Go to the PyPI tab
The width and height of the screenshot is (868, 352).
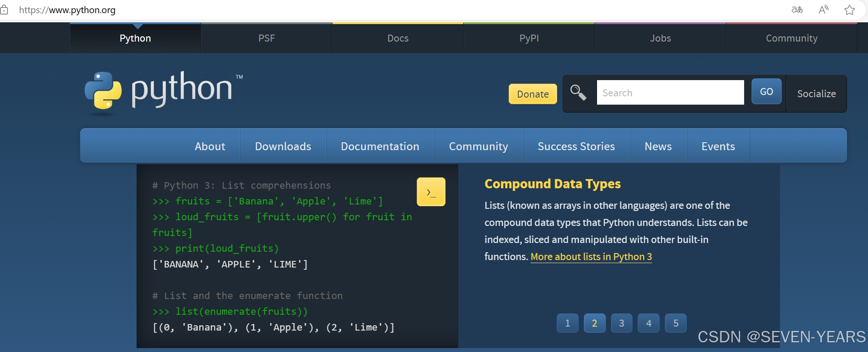tap(529, 38)
